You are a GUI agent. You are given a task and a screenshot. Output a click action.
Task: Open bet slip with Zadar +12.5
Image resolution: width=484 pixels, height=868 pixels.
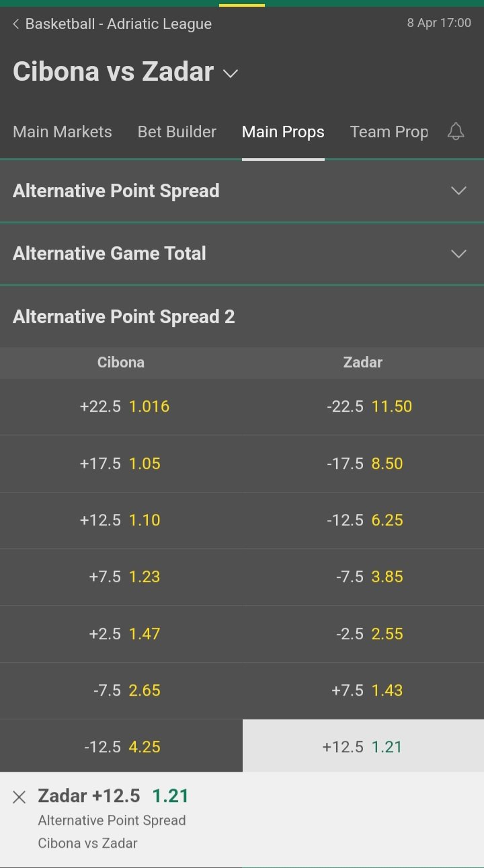(242, 819)
